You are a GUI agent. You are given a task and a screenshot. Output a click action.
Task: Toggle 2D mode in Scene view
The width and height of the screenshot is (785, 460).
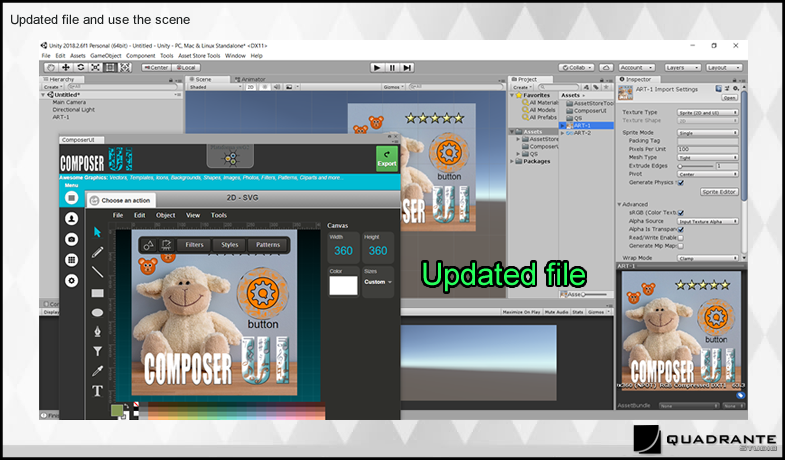pyautogui.click(x=250, y=87)
